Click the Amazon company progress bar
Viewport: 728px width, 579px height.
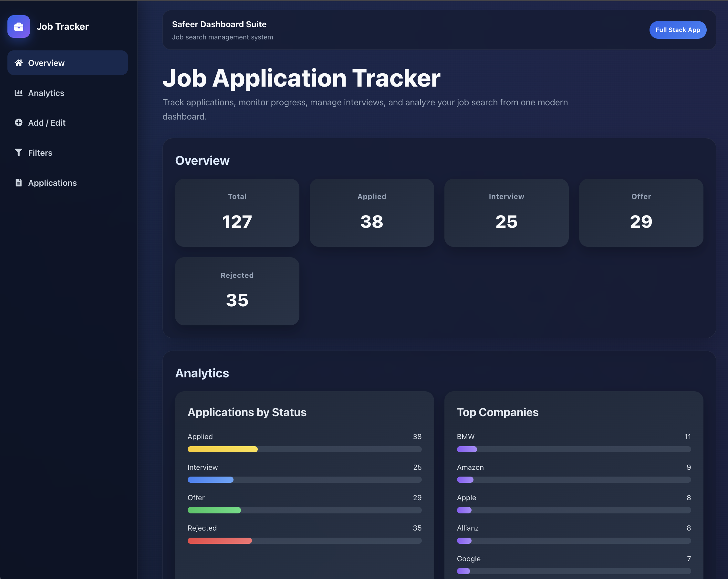574,480
